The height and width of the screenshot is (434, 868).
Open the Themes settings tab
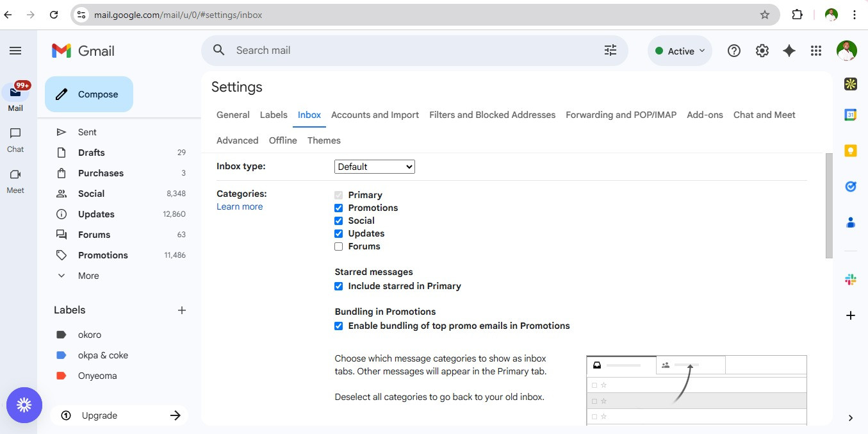pos(324,140)
